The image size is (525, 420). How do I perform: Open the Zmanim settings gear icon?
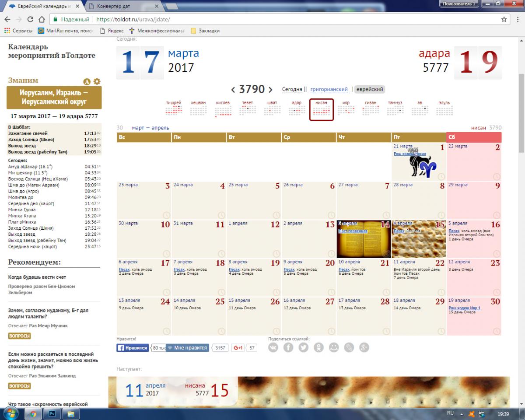click(97, 81)
